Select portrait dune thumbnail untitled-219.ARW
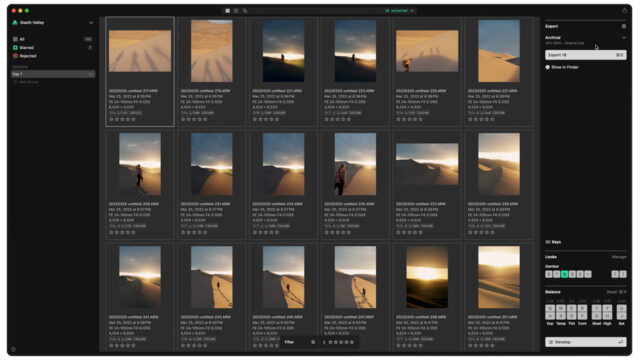 tap(211, 51)
